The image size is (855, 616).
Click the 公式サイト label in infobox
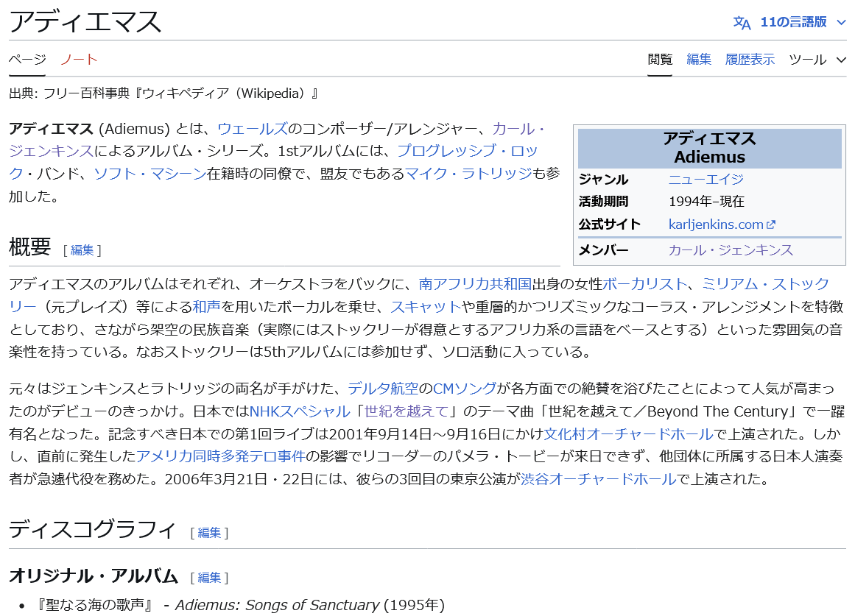tap(610, 224)
